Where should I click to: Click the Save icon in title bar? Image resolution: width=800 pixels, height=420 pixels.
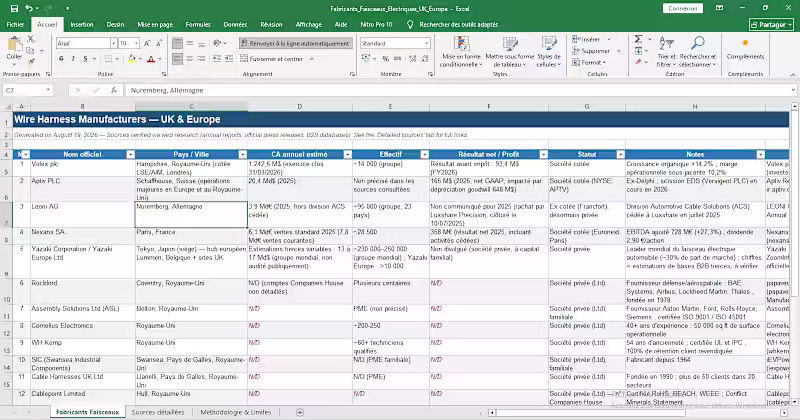click(x=14, y=8)
